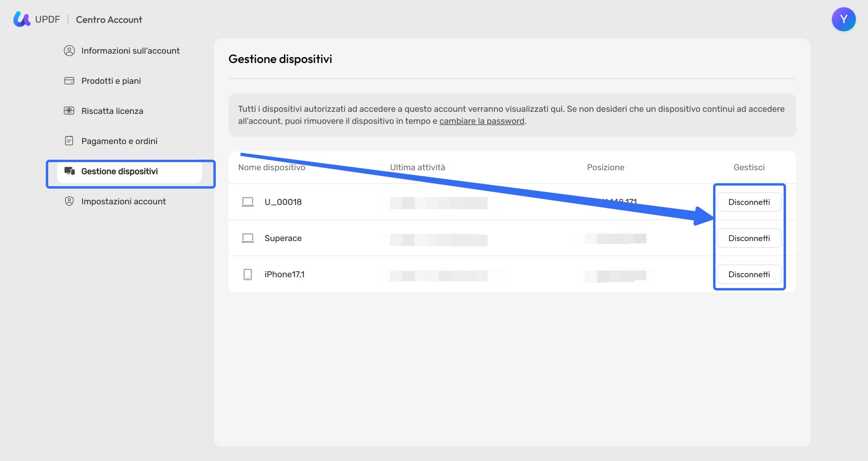Select Gestione dispositivi in sidebar
Screen dimensions: 868x461
tap(130, 171)
